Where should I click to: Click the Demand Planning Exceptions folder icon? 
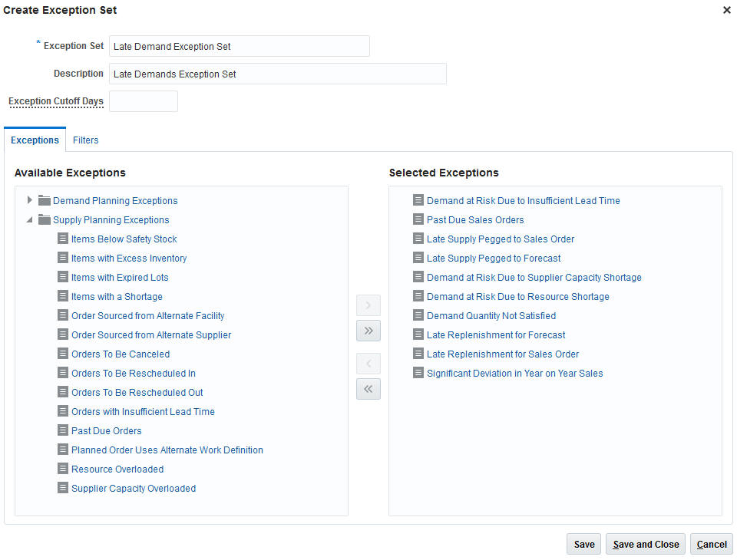point(45,200)
